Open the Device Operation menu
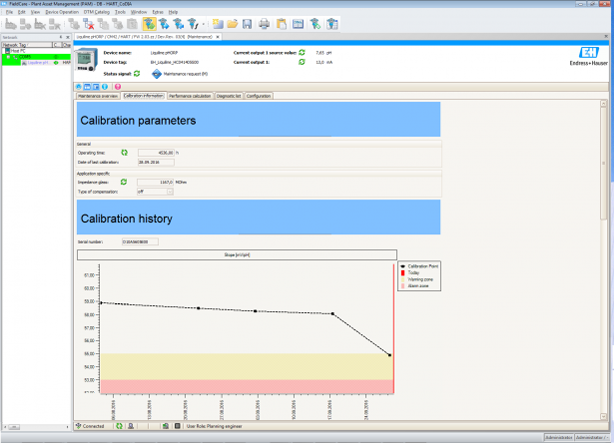Screen dimensions: 614x443 point(62,12)
